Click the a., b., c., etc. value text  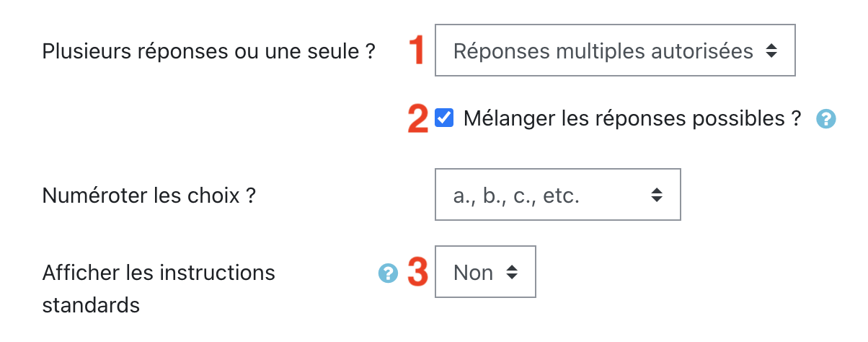pos(516,196)
